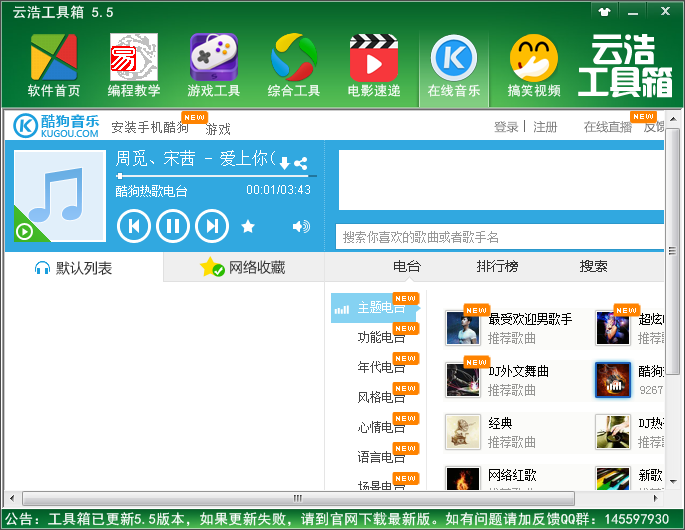Click the search box for songs or artists
Image resolution: width=685 pixels, height=530 pixels.
500,237
